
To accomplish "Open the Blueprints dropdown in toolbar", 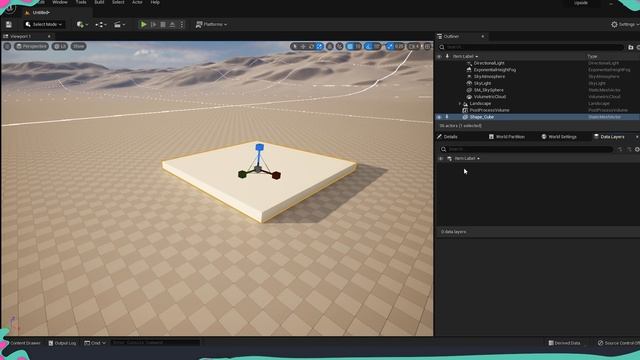I will coord(101,24).
